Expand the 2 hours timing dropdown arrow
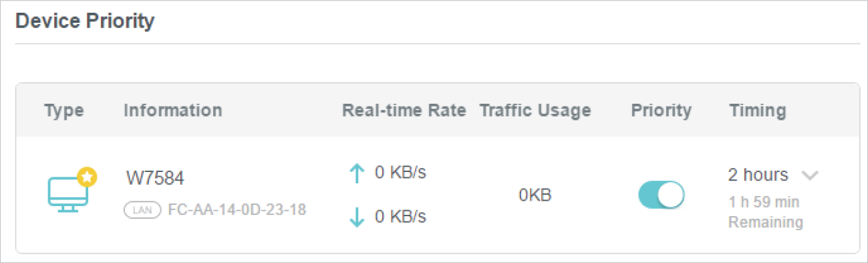 click(x=810, y=175)
